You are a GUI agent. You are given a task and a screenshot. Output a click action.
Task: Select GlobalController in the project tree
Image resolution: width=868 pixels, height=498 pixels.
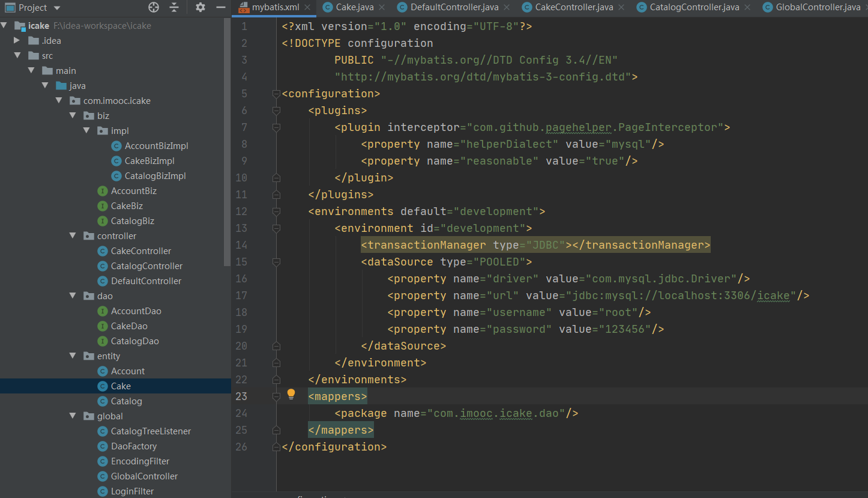click(x=144, y=476)
